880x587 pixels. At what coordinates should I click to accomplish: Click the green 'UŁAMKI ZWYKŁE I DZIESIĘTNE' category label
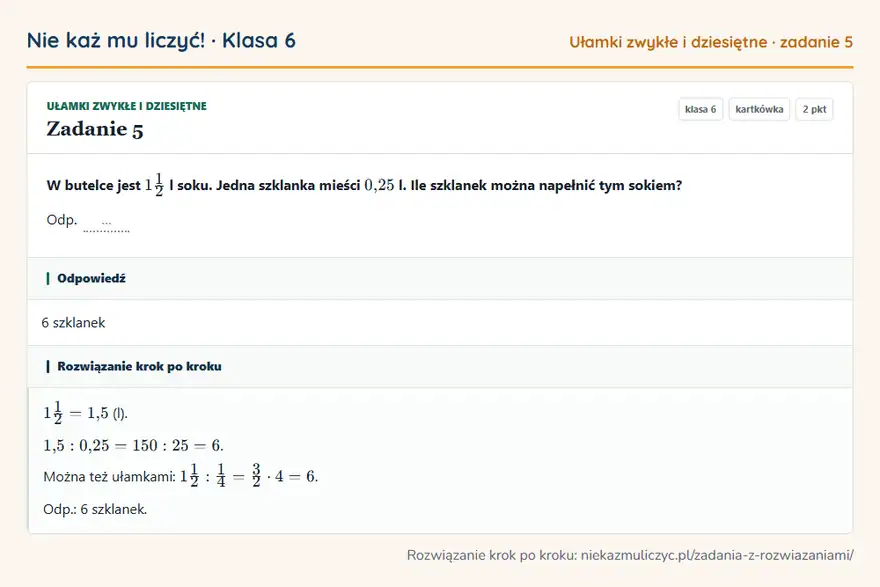click(127, 106)
